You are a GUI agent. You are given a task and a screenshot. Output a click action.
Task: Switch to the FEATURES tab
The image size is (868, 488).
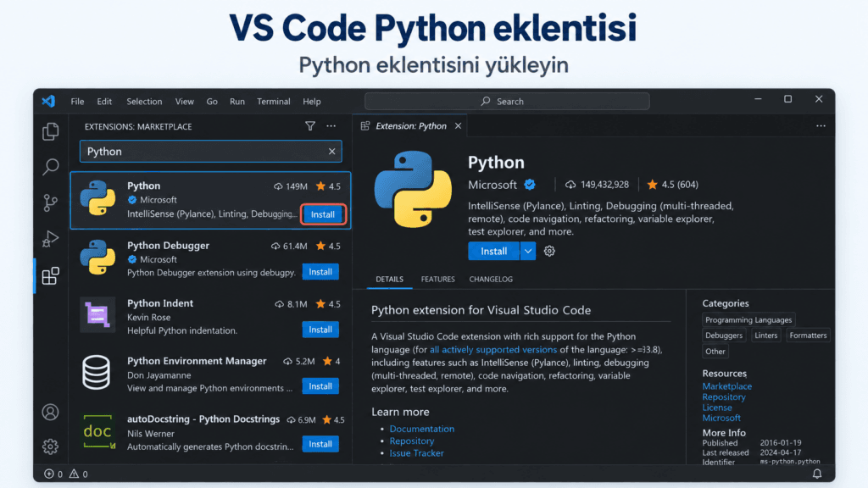pos(438,279)
